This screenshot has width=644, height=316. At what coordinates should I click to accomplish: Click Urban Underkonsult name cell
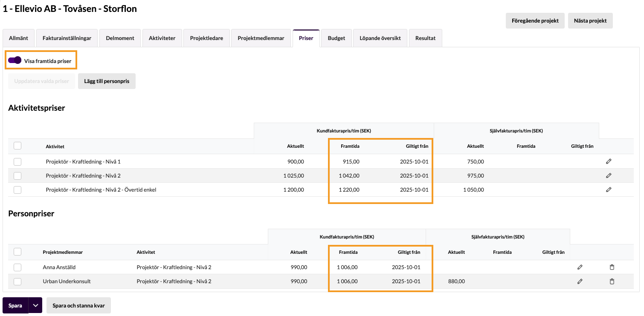click(67, 281)
